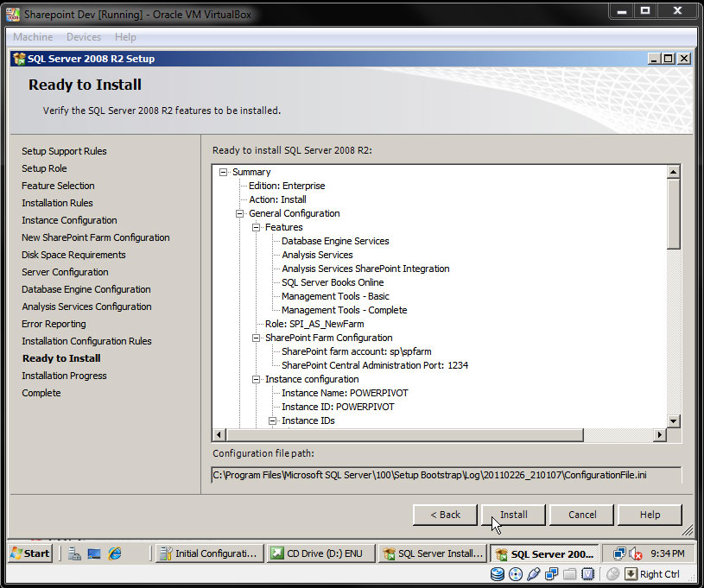
Task: Click VirtualBox USB status icon
Action: pyautogui.click(x=533, y=574)
